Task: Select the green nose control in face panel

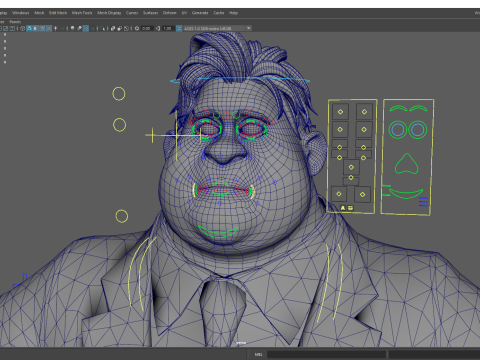Action: [x=406, y=164]
